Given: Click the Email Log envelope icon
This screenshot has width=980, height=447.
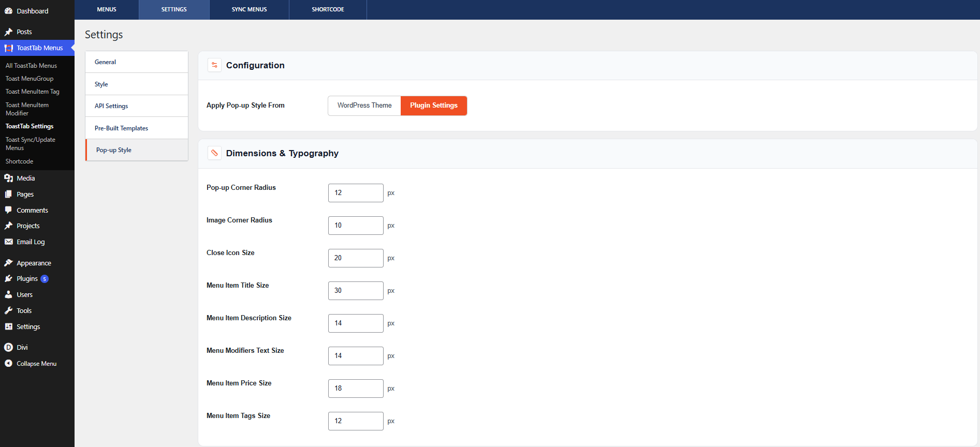Looking at the screenshot, I should [8, 242].
